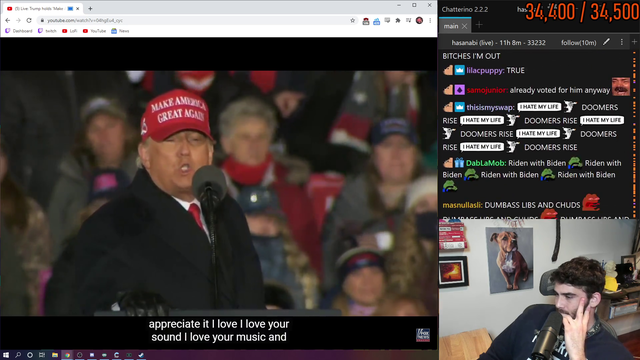The width and height of the screenshot is (640, 360).
Task: Select the Live Trump holds YouTube tab
Action: pyautogui.click(x=43, y=9)
